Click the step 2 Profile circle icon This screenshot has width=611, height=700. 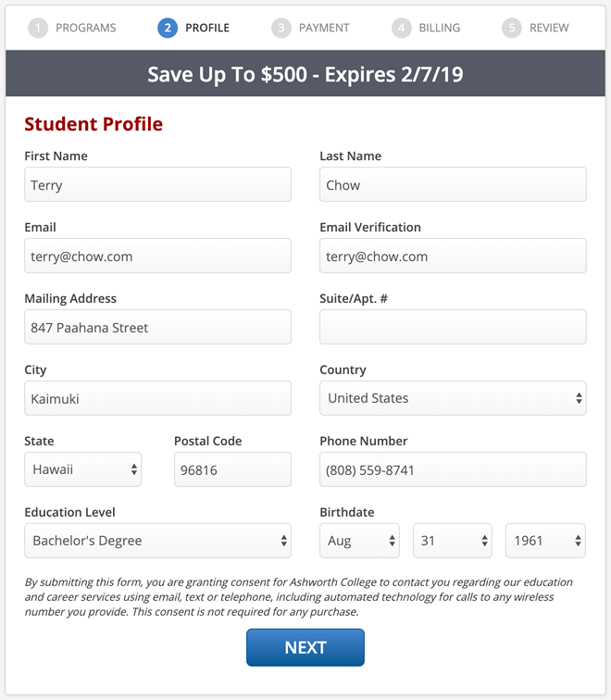[x=168, y=28]
